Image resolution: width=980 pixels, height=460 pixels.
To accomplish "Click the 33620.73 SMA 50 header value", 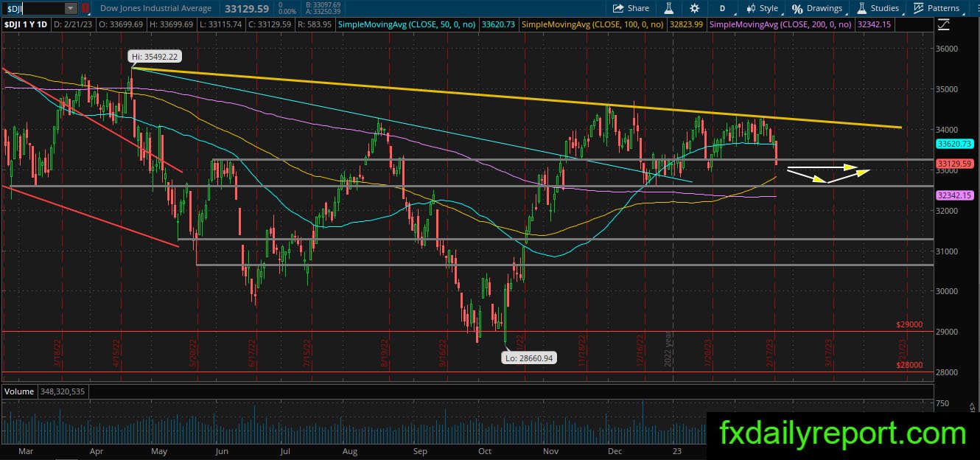I will [x=497, y=24].
